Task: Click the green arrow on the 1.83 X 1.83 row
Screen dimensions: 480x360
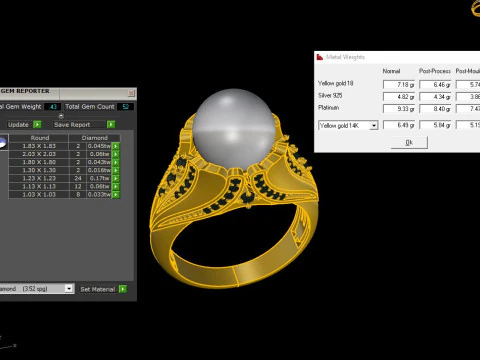Action: click(x=116, y=146)
